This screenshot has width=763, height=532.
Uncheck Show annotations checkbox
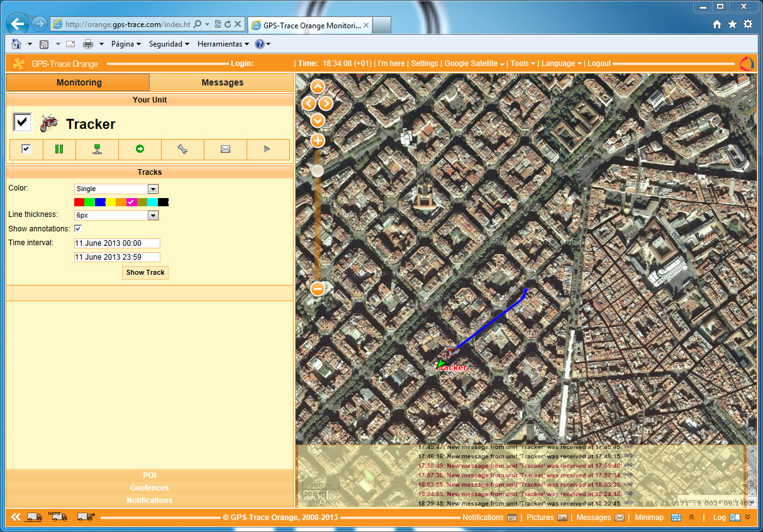78,228
